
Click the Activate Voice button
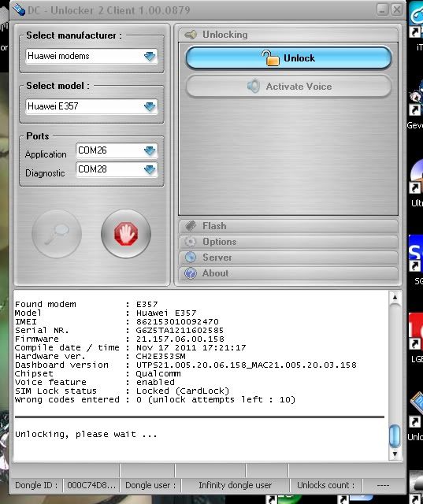[x=288, y=86]
